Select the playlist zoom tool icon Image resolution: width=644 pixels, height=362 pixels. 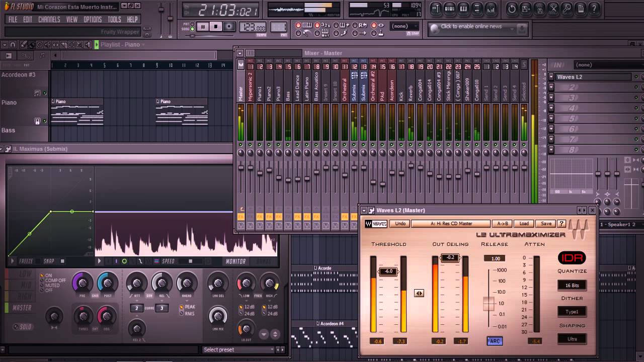[79, 45]
